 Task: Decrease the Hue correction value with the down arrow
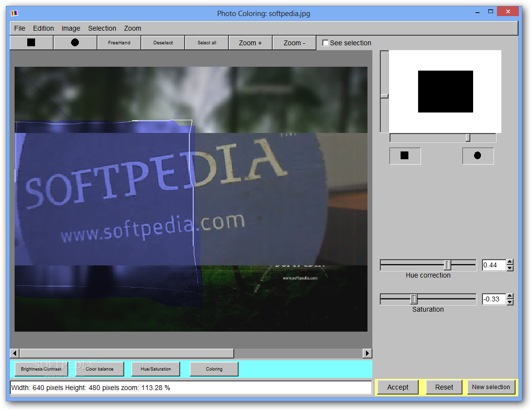click(x=510, y=268)
